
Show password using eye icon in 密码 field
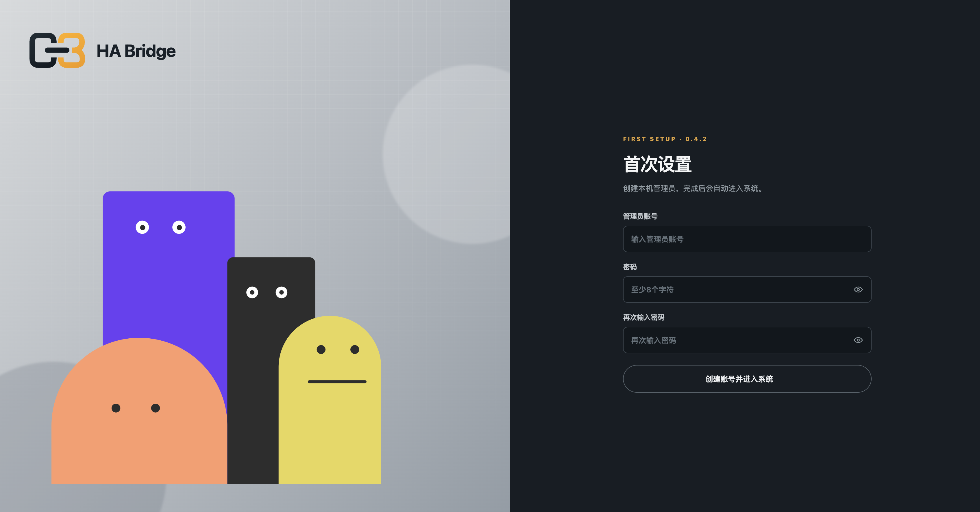(x=858, y=290)
